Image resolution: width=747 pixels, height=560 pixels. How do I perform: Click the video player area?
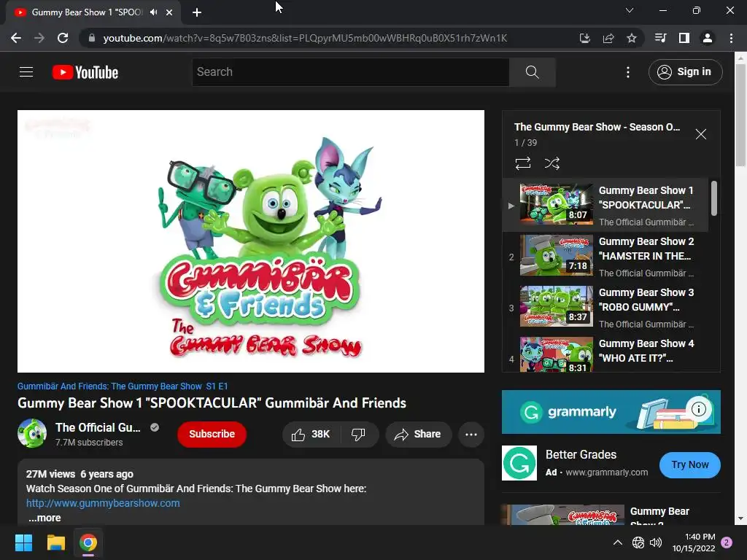pos(251,241)
